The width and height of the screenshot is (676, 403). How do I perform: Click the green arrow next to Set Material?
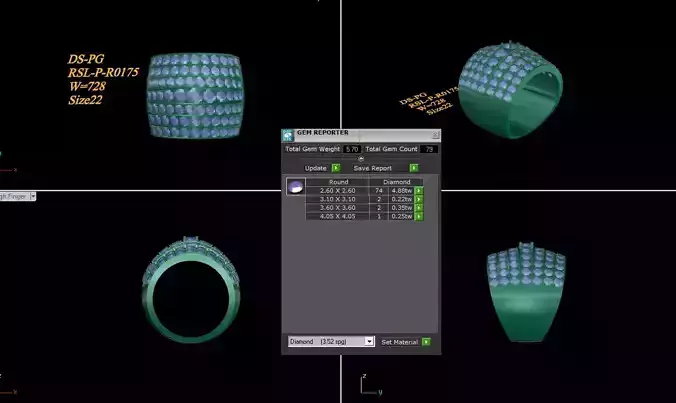point(426,342)
